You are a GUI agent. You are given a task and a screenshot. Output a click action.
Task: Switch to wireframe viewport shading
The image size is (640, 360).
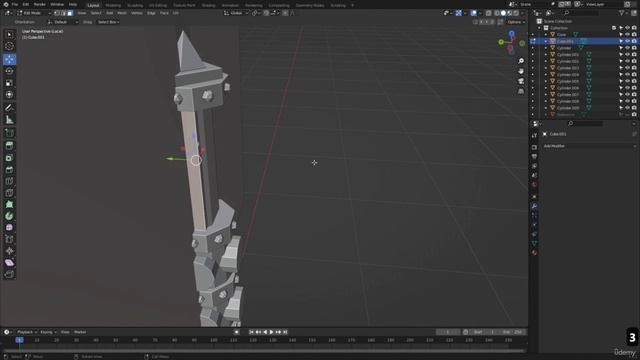click(x=497, y=13)
